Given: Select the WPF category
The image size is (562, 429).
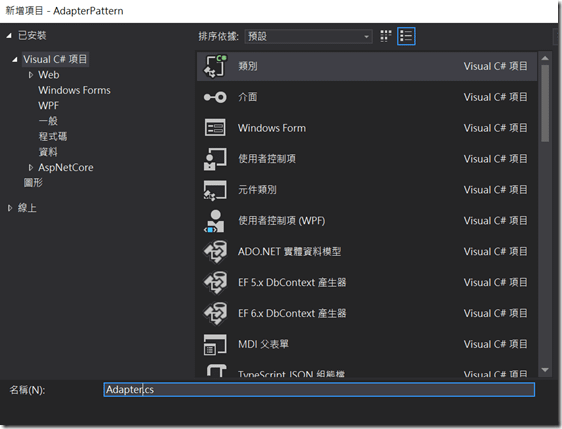Looking at the screenshot, I should click(x=48, y=105).
